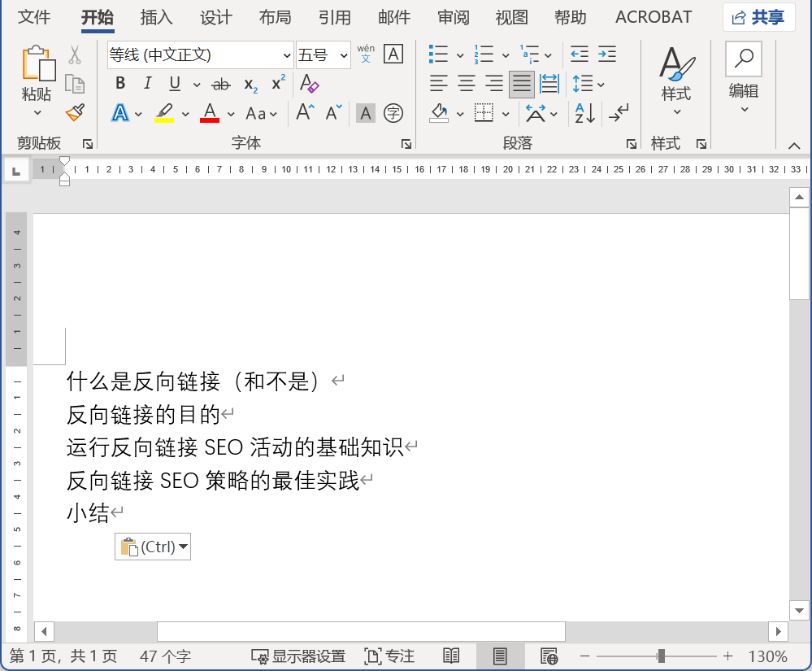Click the zoom slider handle
The width and height of the screenshot is (812, 671).
662,656
